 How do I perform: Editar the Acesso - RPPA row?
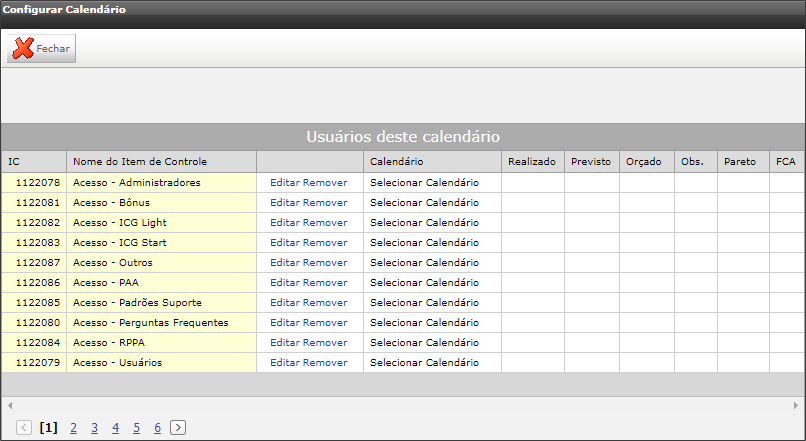pyautogui.click(x=285, y=343)
